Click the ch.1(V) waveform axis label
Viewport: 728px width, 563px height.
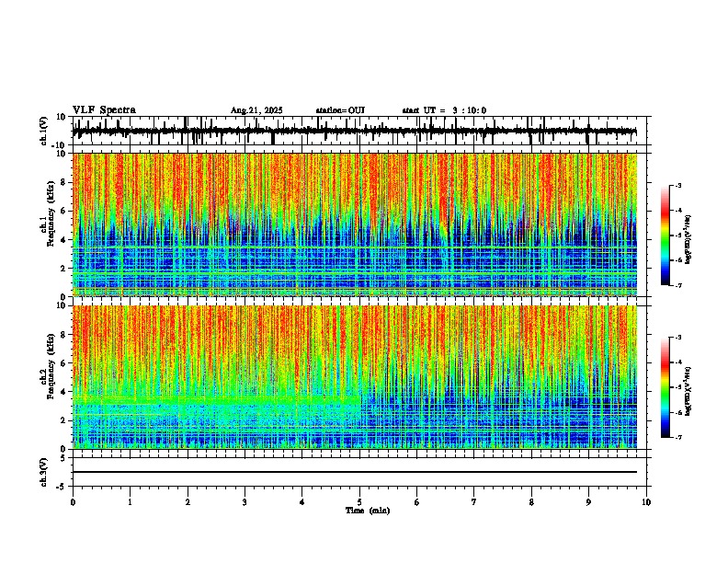(x=44, y=131)
